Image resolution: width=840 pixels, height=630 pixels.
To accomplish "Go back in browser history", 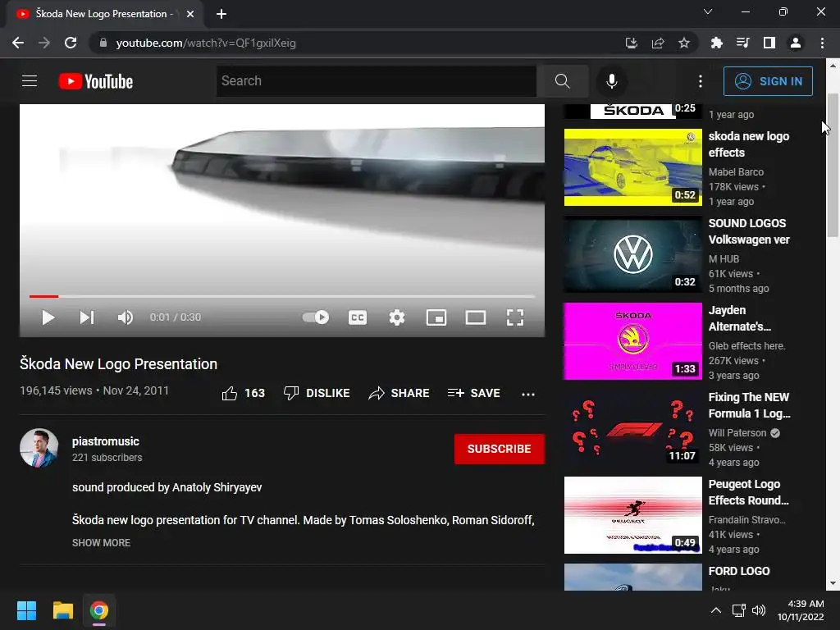I will click(x=18, y=43).
